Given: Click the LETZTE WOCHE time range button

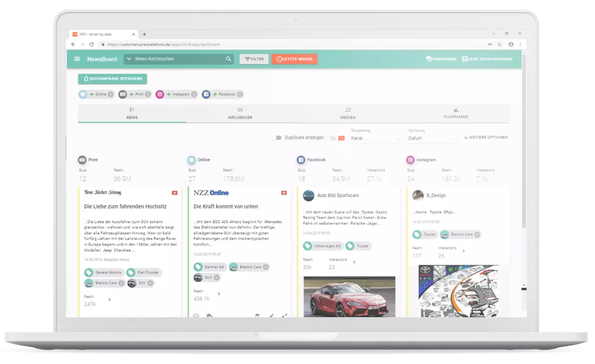Looking at the screenshot, I should 295,59.
